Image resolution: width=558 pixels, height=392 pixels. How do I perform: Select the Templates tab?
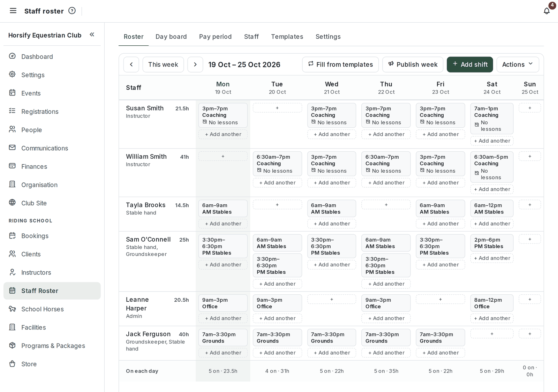click(x=287, y=37)
